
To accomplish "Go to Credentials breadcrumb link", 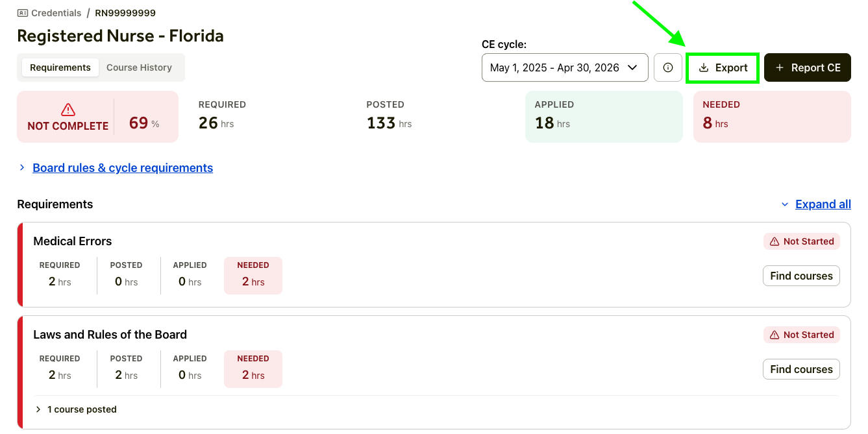I will pos(57,13).
